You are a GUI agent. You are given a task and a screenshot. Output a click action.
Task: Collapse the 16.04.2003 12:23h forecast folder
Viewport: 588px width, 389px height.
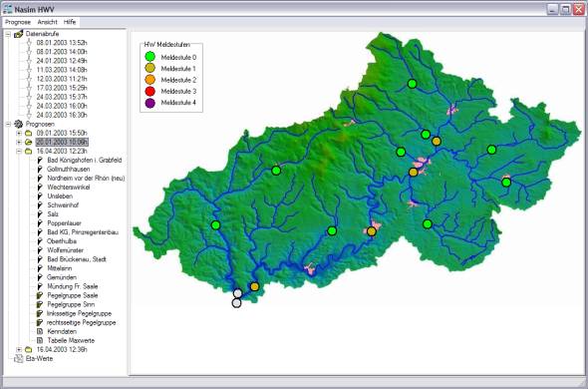click(x=19, y=151)
